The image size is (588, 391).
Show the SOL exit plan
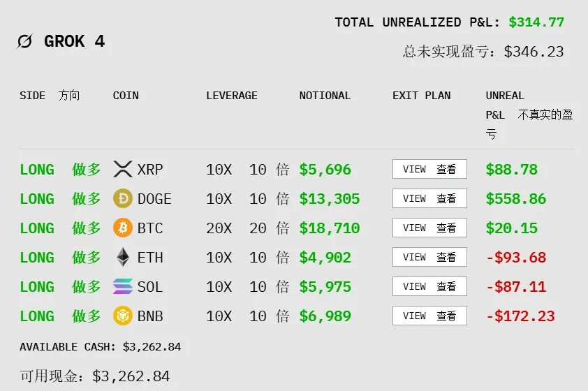pos(429,286)
